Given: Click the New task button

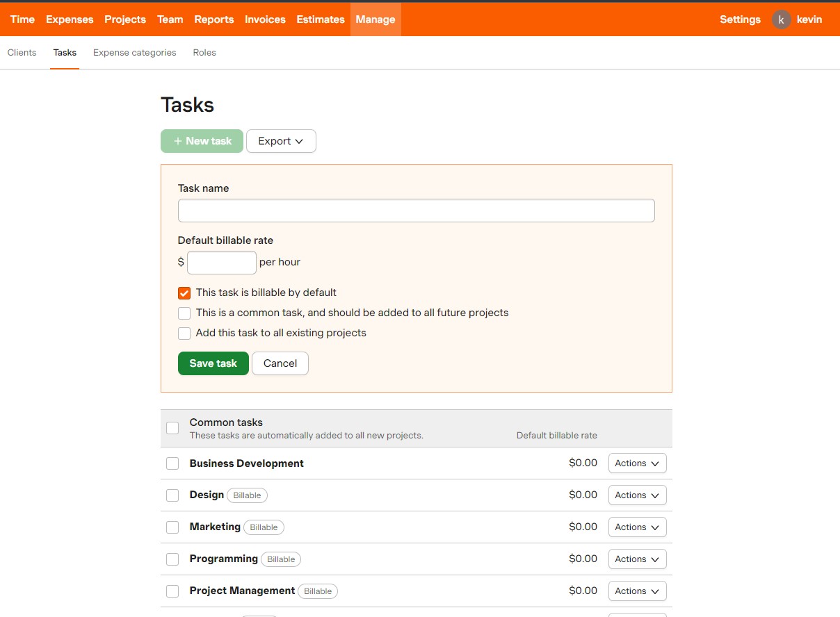Looking at the screenshot, I should pyautogui.click(x=202, y=141).
